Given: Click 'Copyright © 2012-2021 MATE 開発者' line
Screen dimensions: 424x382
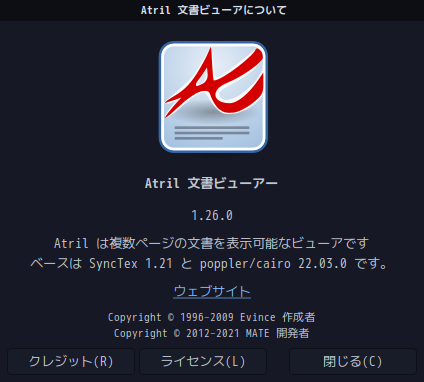Looking at the screenshot, I should tap(212, 333).
